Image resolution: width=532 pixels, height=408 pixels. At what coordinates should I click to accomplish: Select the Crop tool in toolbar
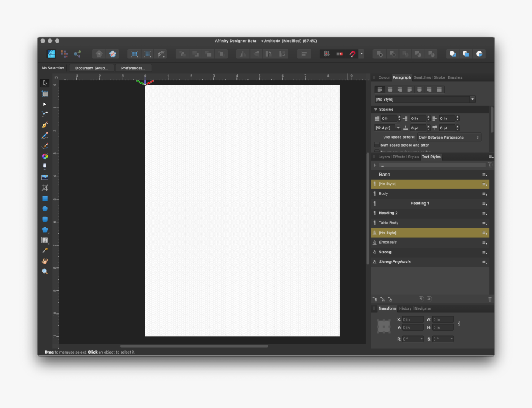[45, 188]
